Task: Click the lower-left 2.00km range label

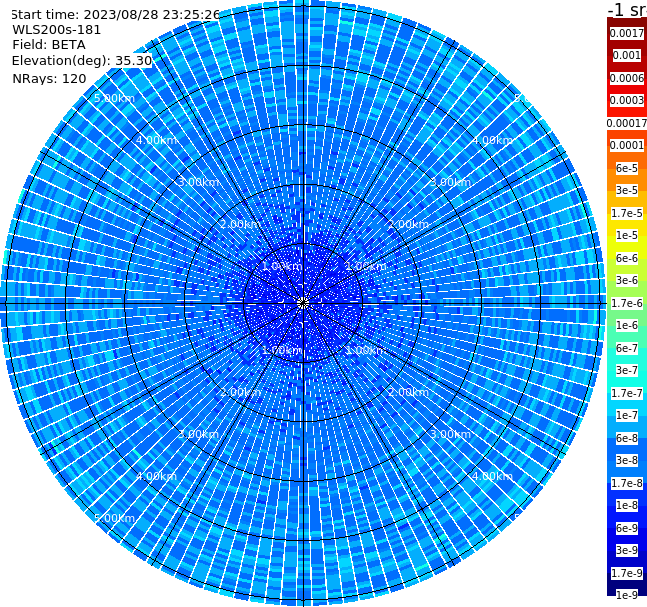Action: click(x=240, y=392)
